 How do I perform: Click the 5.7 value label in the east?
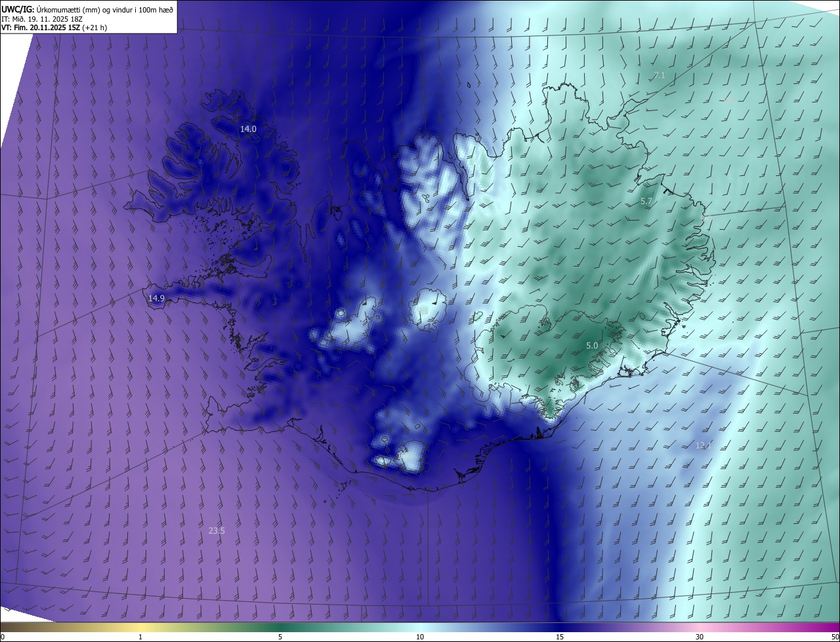(x=646, y=202)
